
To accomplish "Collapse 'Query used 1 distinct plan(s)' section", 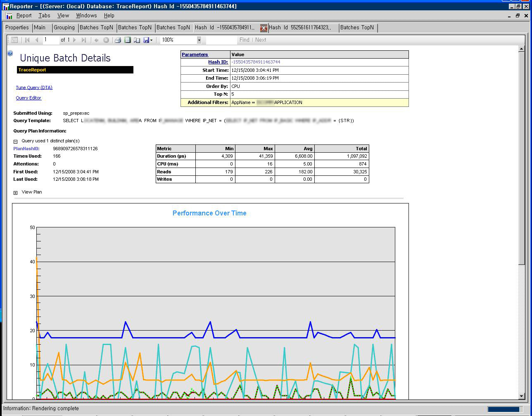I will coord(16,142).
